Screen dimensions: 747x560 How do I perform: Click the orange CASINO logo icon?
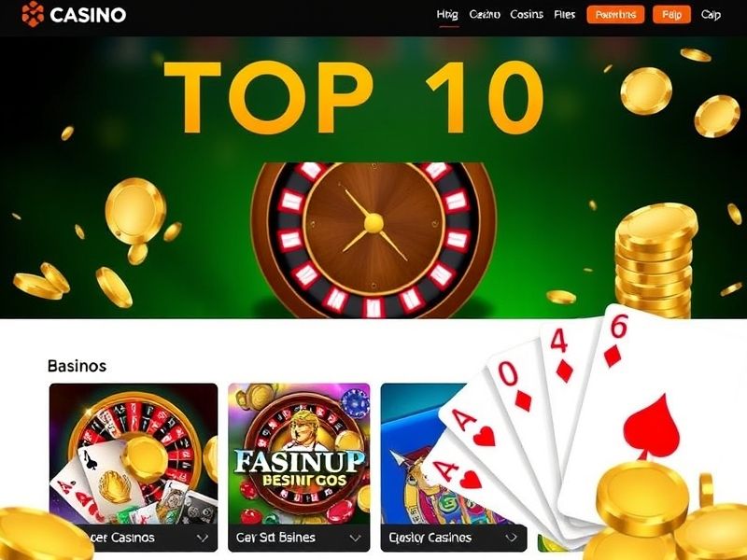coord(33,14)
